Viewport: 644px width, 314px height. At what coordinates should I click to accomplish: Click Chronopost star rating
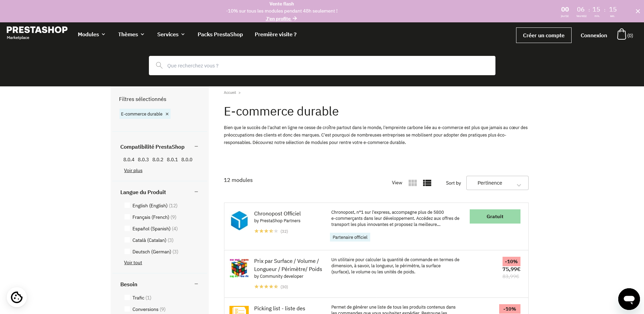point(266,231)
